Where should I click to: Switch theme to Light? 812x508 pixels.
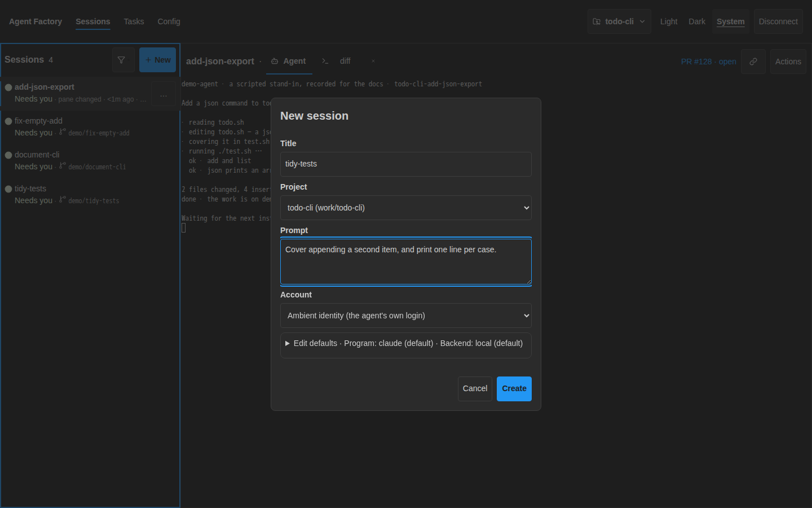[669, 21]
